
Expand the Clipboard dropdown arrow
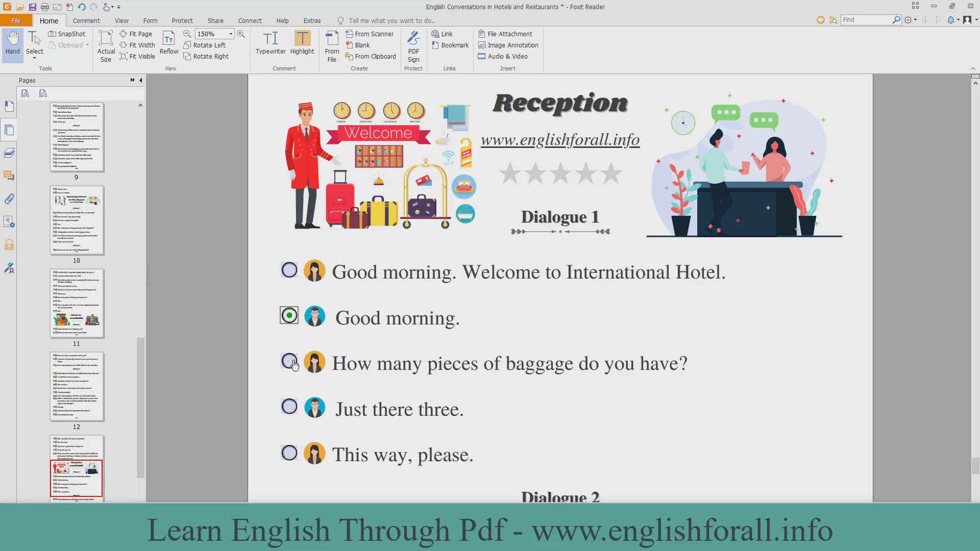(x=88, y=45)
